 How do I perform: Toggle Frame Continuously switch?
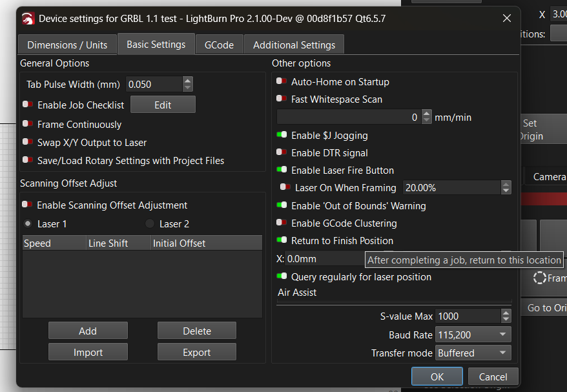coord(28,124)
